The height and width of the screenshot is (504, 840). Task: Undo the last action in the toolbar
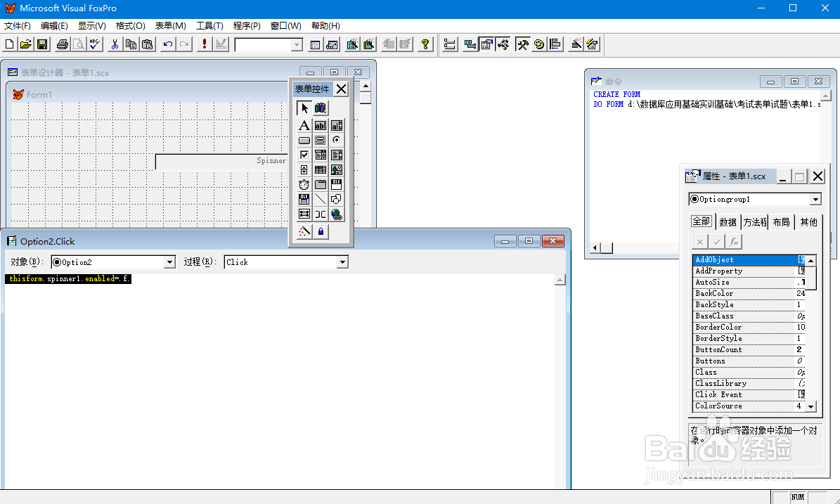[168, 44]
